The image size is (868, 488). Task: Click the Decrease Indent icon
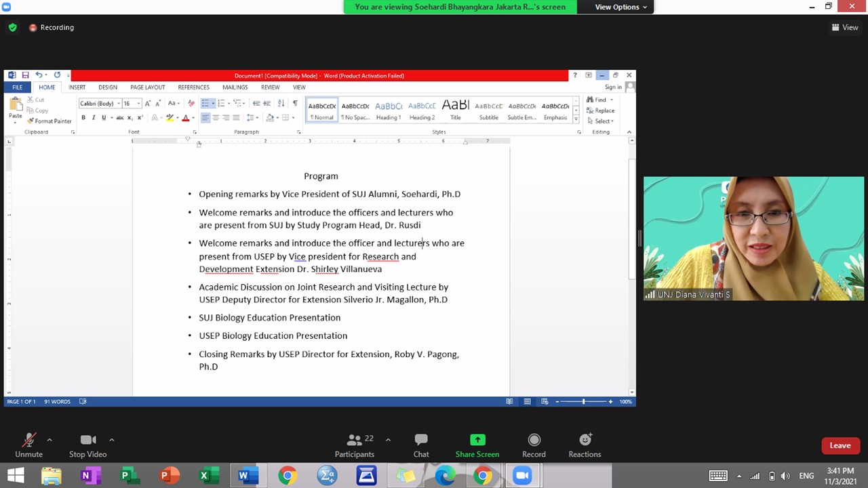(x=256, y=103)
